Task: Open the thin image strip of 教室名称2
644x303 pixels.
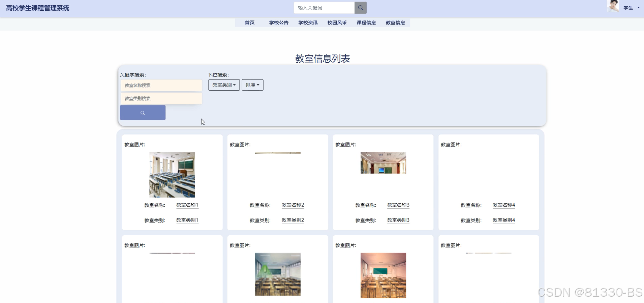Action: coord(278,153)
